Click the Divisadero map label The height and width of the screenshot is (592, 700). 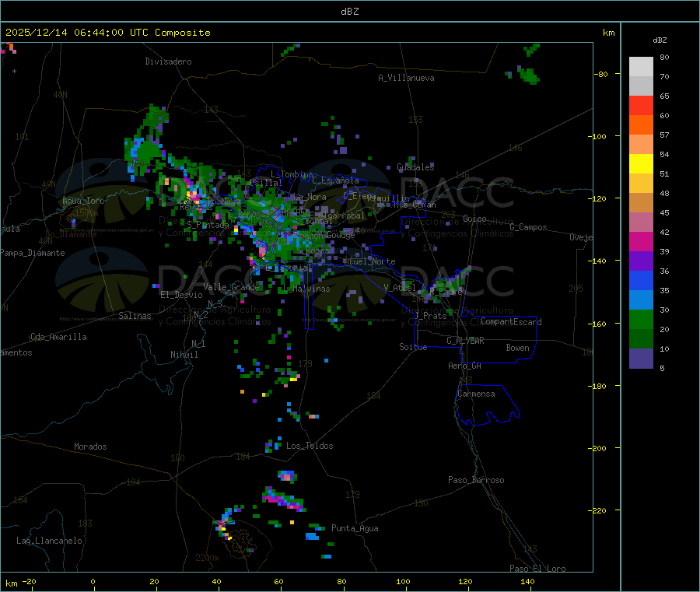[168, 61]
